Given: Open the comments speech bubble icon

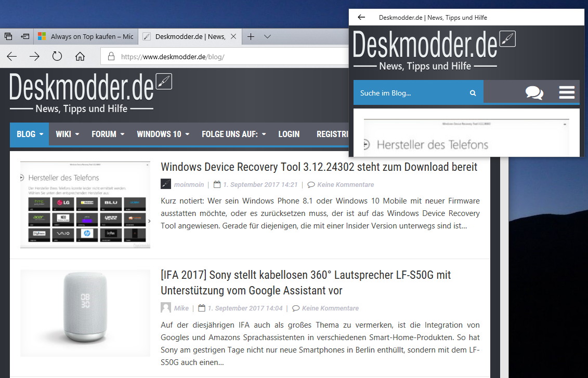Looking at the screenshot, I should pos(534,92).
